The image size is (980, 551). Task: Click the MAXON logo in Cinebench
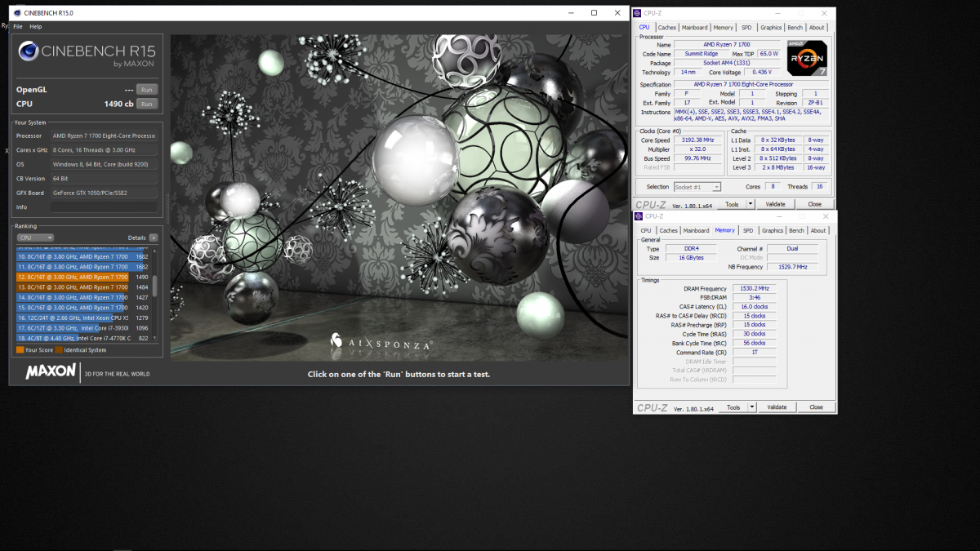tap(51, 371)
